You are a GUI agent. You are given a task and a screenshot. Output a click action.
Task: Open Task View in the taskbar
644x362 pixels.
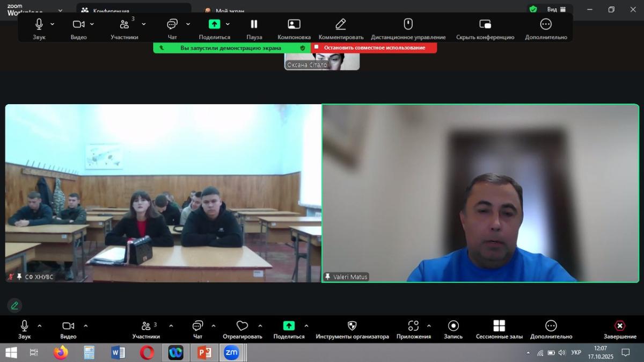point(33,353)
